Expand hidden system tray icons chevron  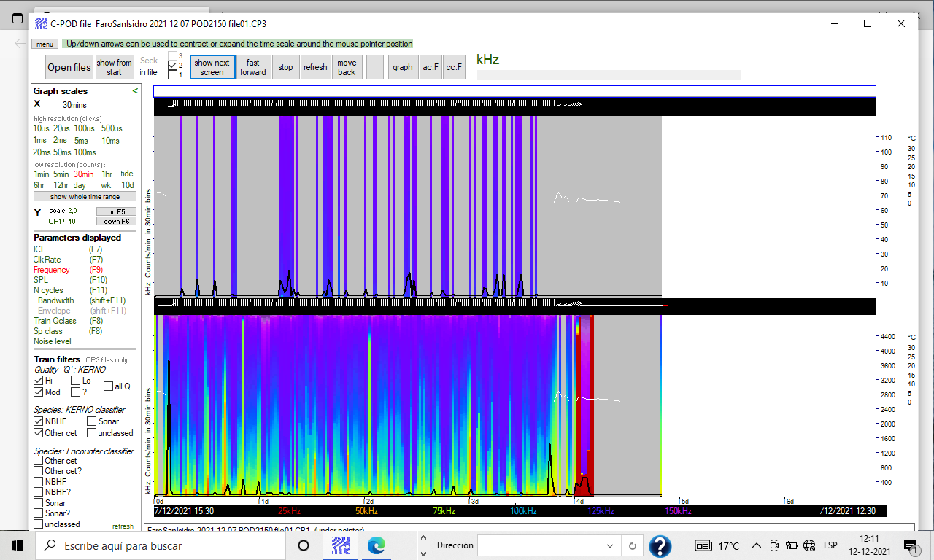click(757, 545)
